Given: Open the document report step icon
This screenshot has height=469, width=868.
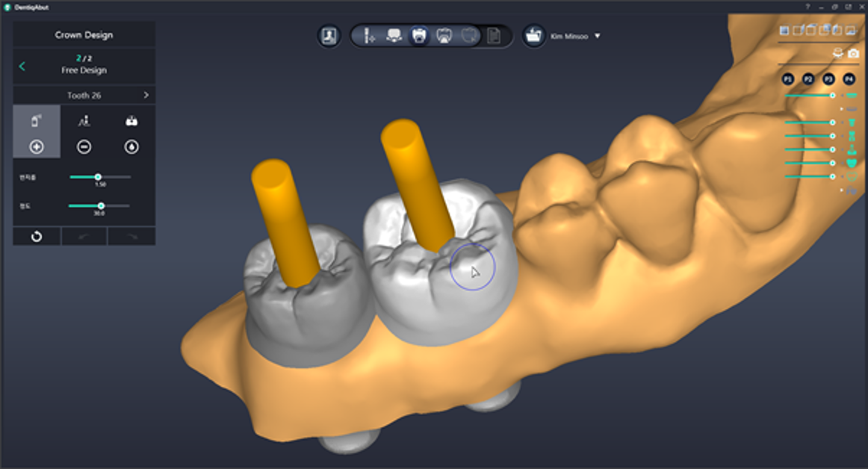Looking at the screenshot, I should tap(494, 36).
